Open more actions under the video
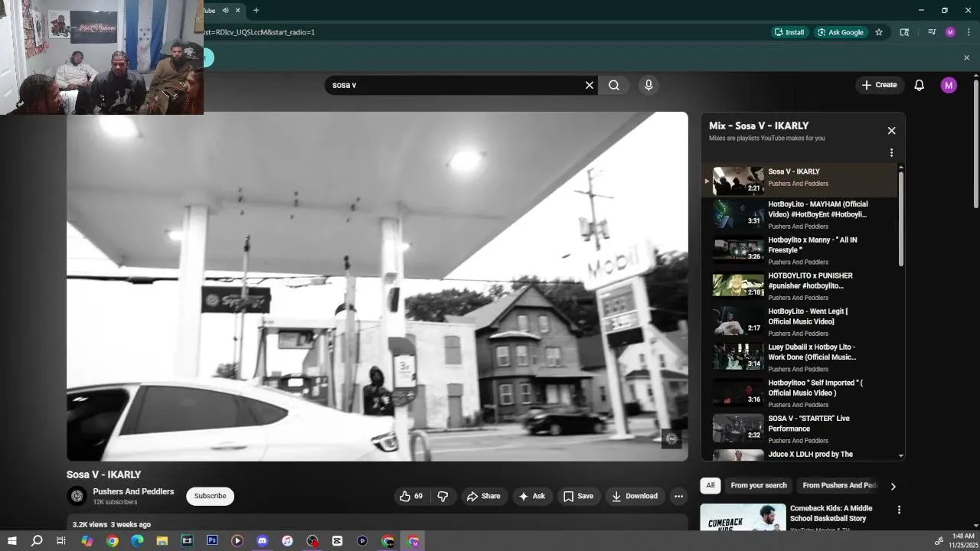The width and height of the screenshot is (980, 551). coord(678,496)
